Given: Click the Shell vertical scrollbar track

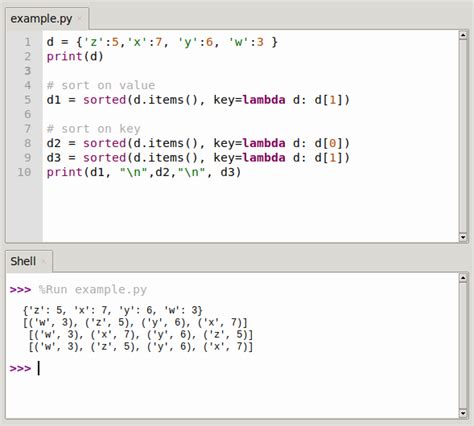Looking at the screenshot, I should tap(463, 346).
